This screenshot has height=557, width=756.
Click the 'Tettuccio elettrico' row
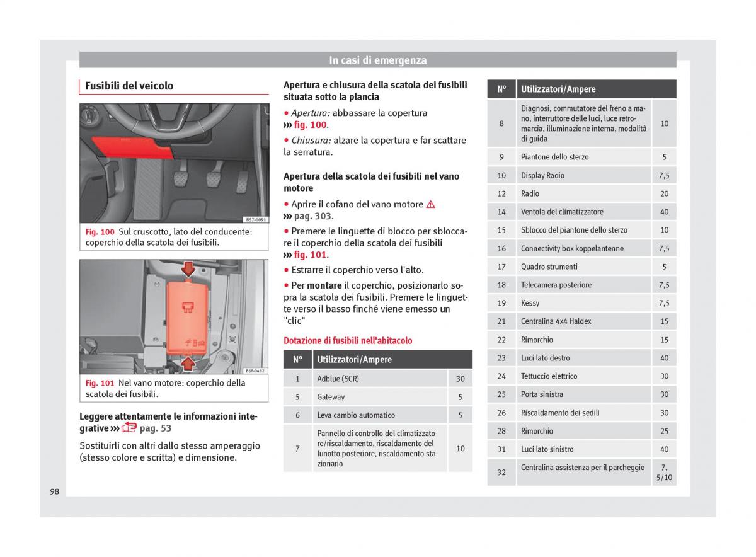tap(581, 376)
